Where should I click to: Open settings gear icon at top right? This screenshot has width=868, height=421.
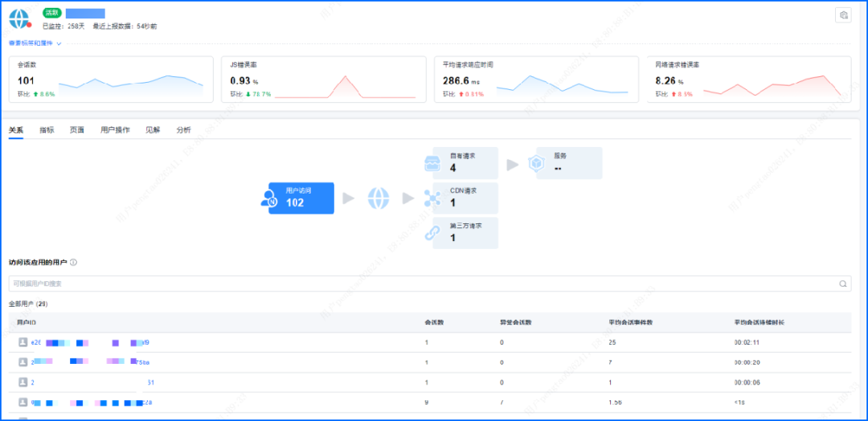point(843,15)
